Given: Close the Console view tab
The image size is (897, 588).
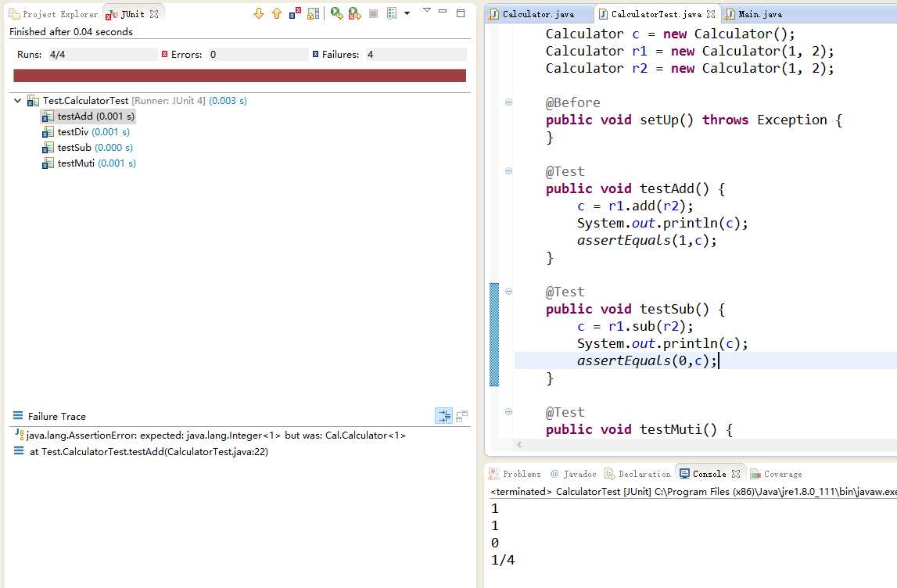Looking at the screenshot, I should (x=736, y=474).
